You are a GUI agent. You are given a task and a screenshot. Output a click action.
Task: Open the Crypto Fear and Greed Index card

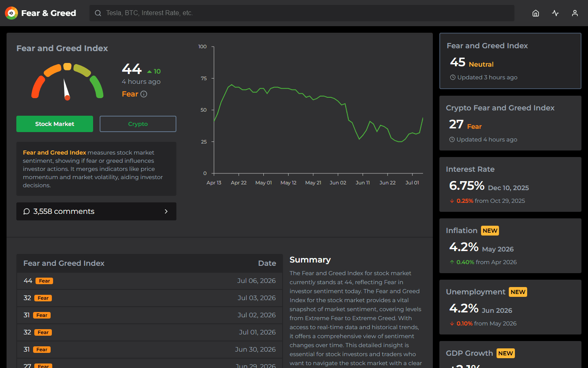(510, 123)
